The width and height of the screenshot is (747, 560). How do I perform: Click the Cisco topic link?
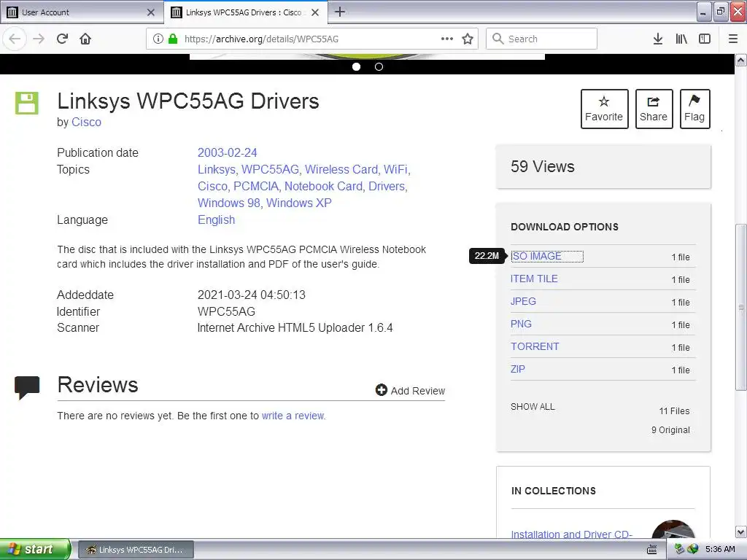212,186
